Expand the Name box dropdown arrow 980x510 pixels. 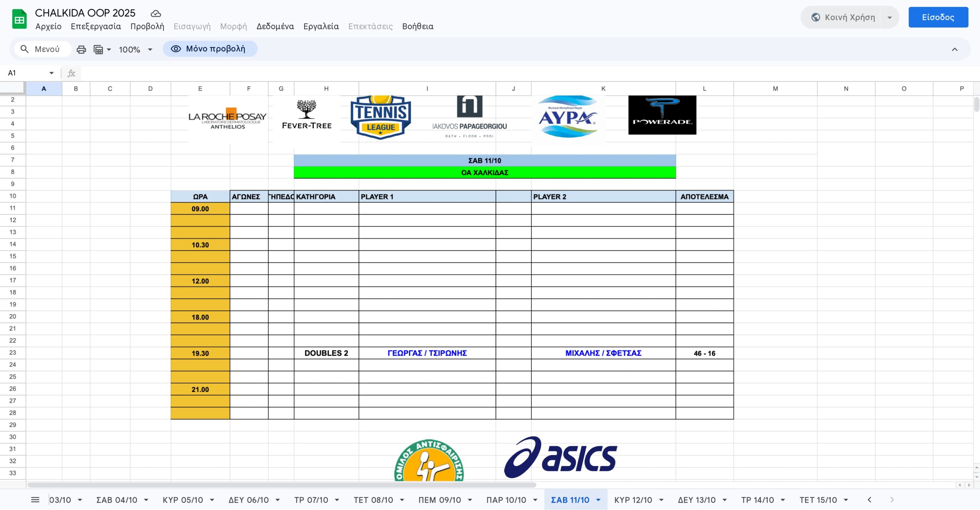(51, 73)
